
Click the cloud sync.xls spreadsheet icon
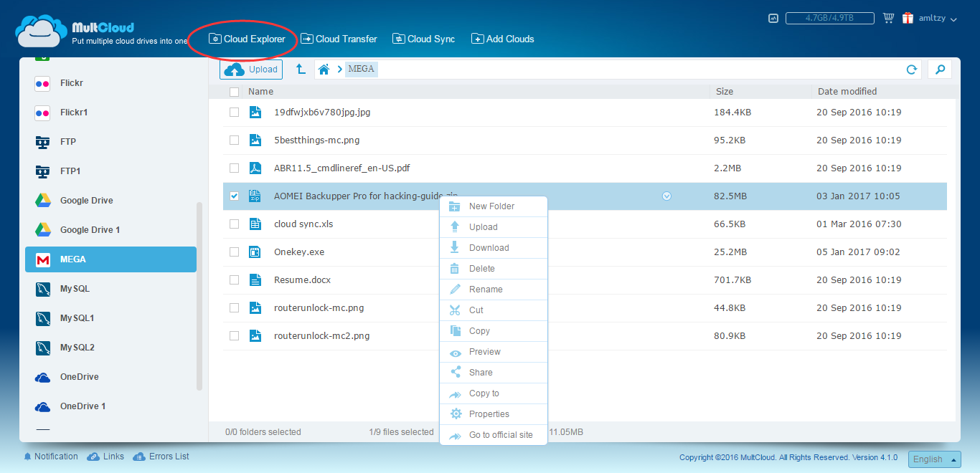pyautogui.click(x=255, y=224)
